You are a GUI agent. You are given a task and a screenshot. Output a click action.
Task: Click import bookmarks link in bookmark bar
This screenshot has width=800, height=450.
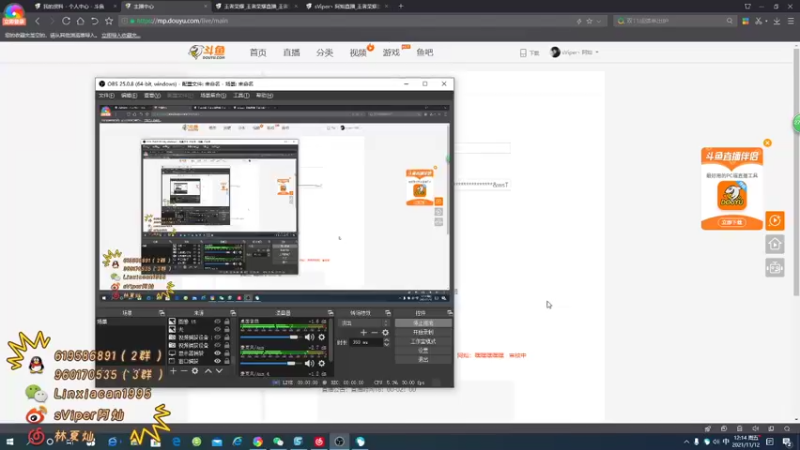pos(120,35)
